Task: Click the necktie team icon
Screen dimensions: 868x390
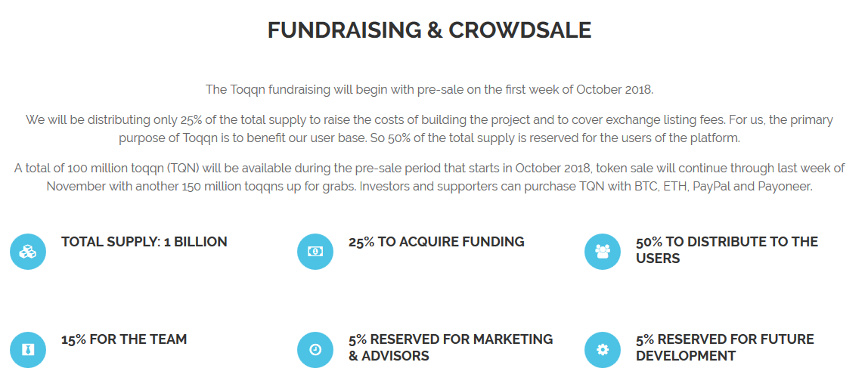Action: point(28,350)
